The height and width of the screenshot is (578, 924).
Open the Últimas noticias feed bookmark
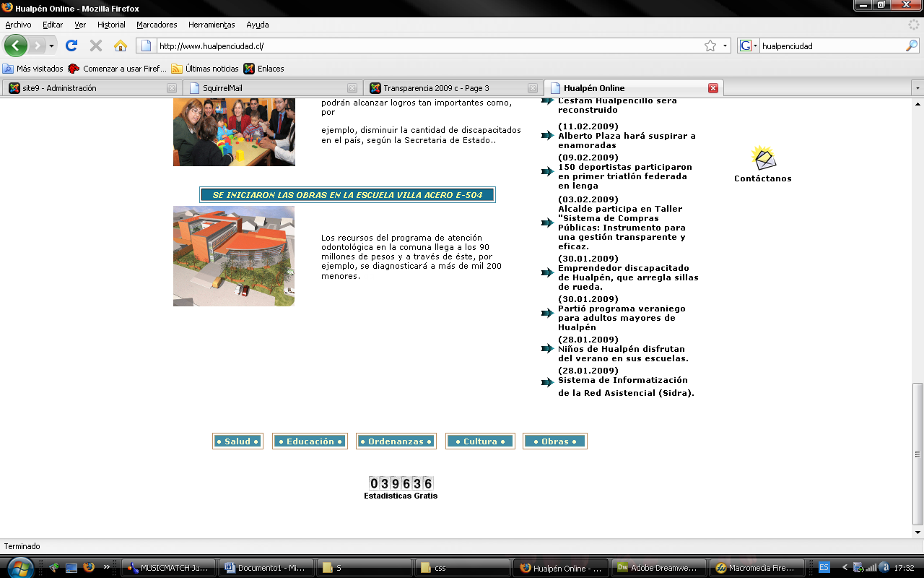205,69
